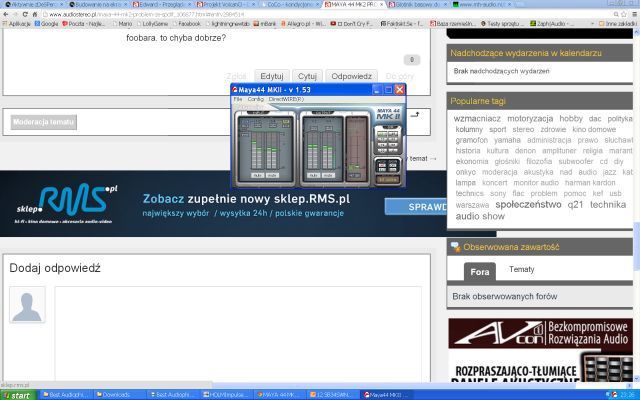Click the 'technika' popular tag
640x400 pixels.
click(x=608, y=204)
